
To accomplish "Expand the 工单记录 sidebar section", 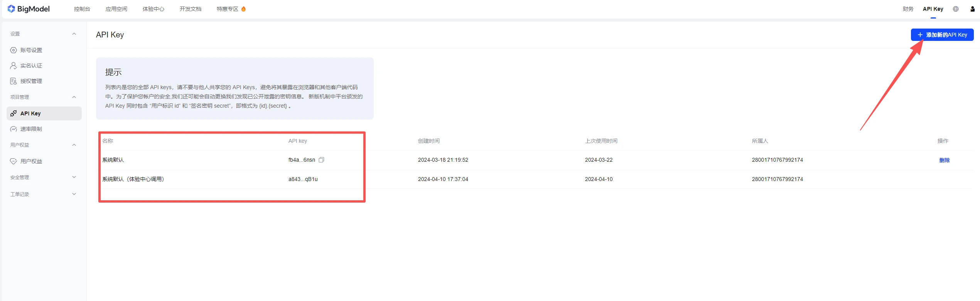I will click(x=74, y=194).
